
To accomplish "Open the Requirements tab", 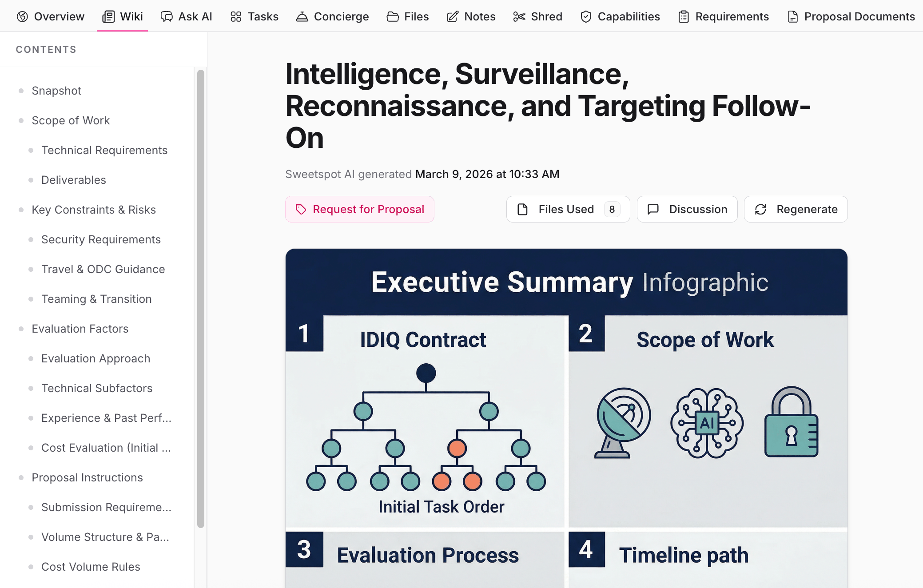I will click(x=724, y=16).
